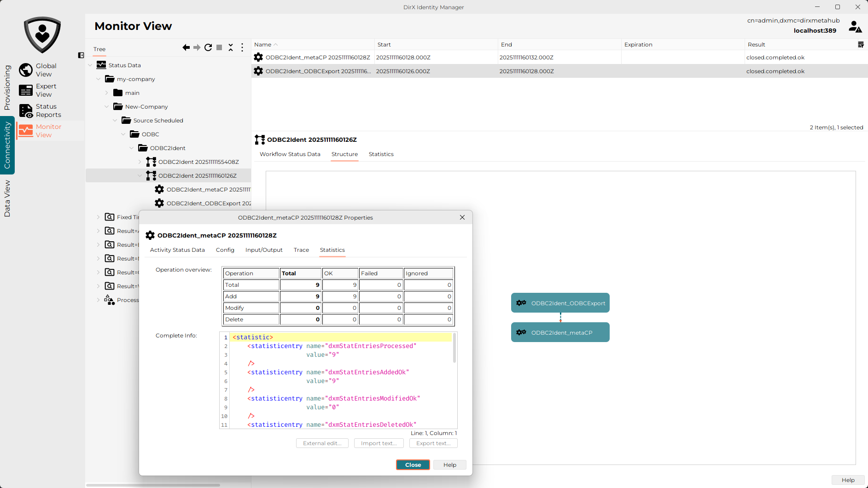The image size is (868, 488).
Task: Click the DirX shield logo
Action: click(x=42, y=35)
